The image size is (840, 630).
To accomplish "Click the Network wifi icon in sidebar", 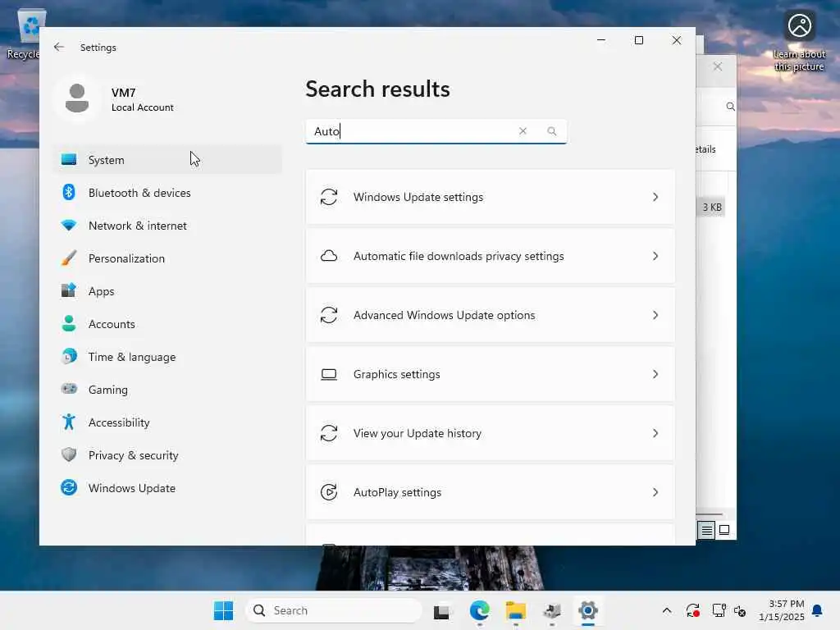I will (69, 226).
